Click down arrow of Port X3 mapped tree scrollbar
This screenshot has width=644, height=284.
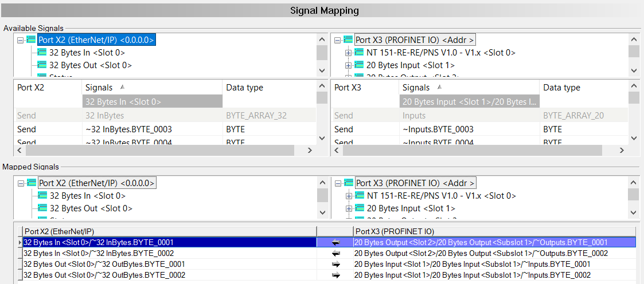(x=633, y=212)
